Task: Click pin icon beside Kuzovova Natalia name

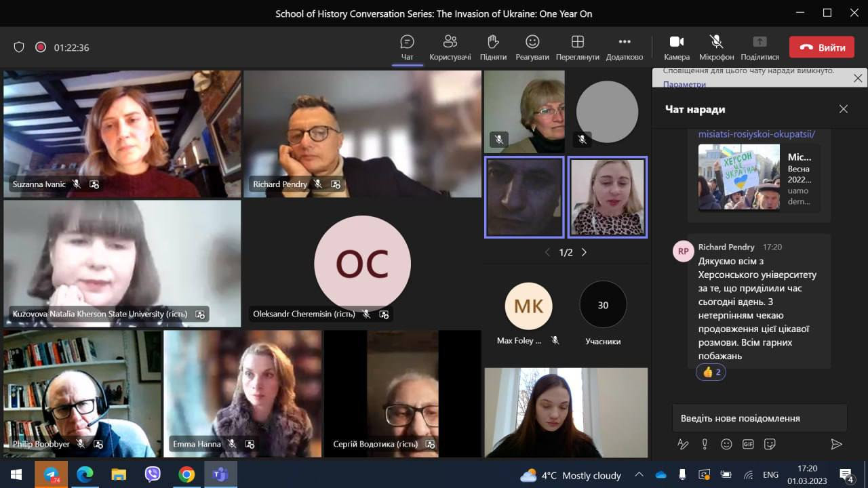Action: click(x=200, y=314)
